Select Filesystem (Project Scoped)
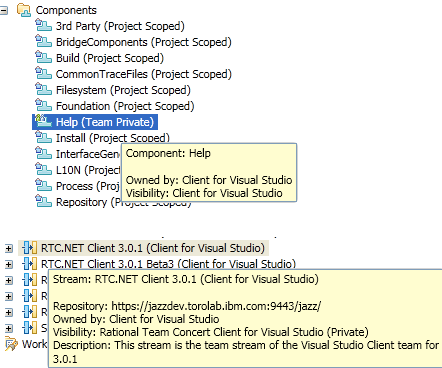The width and height of the screenshot is (442, 368). point(123,90)
